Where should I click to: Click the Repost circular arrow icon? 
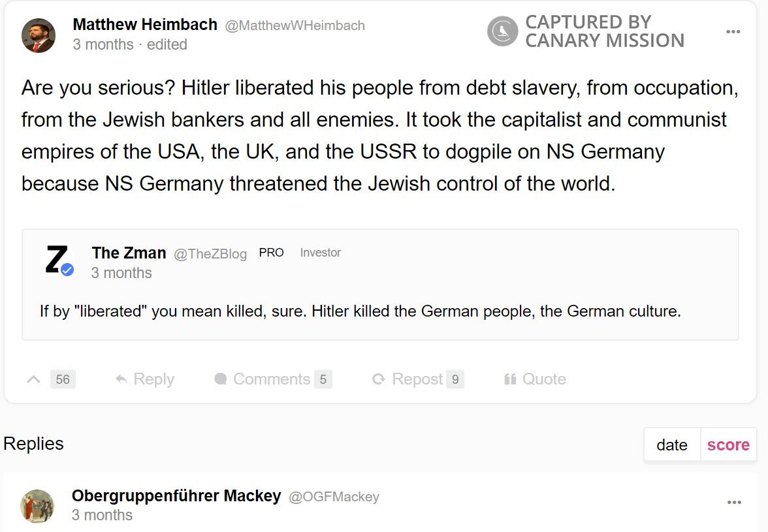pyautogui.click(x=379, y=379)
